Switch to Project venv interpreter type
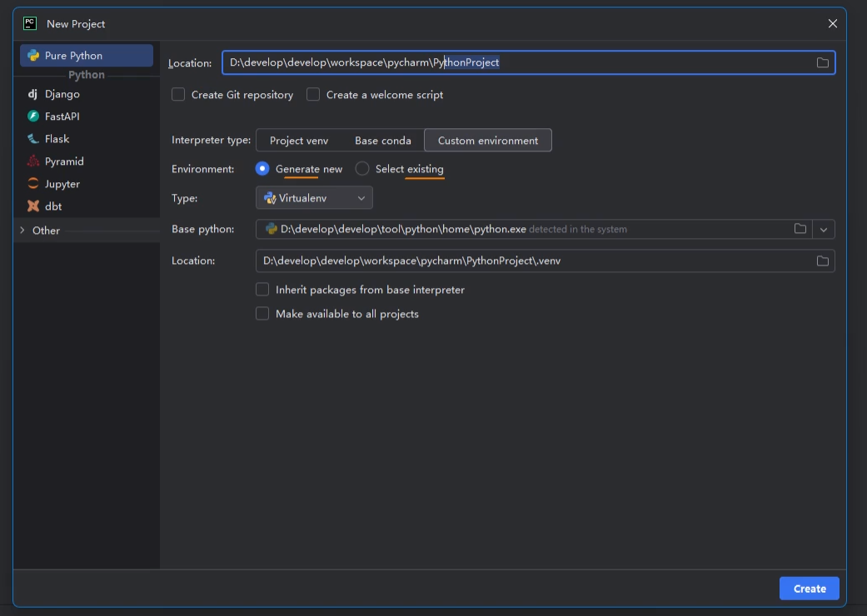 coord(299,141)
